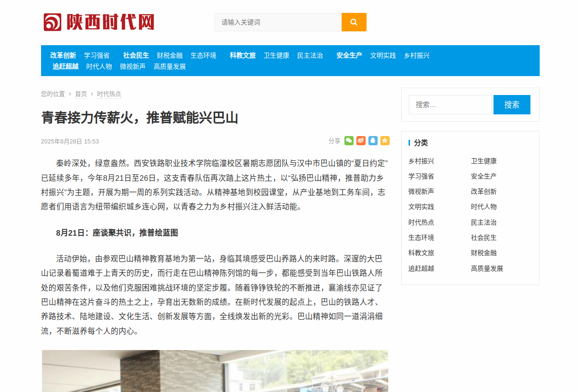Open 卫生健康 category in sidebar
This screenshot has height=392, width=578.
(x=483, y=161)
